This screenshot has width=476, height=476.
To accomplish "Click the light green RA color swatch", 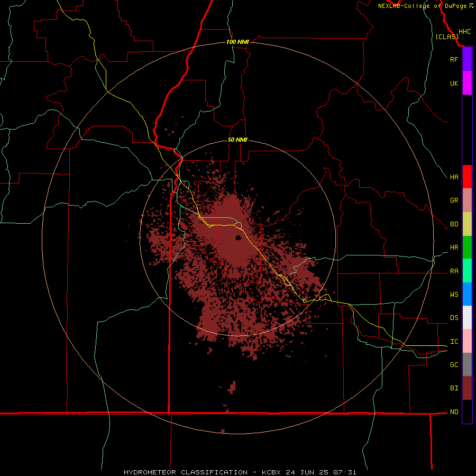I will pos(467,271).
